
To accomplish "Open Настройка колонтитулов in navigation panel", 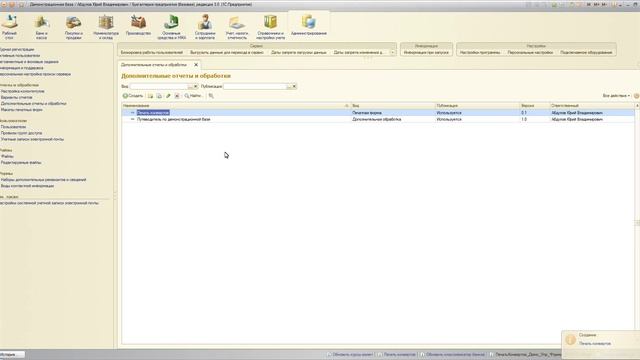I will [22, 91].
